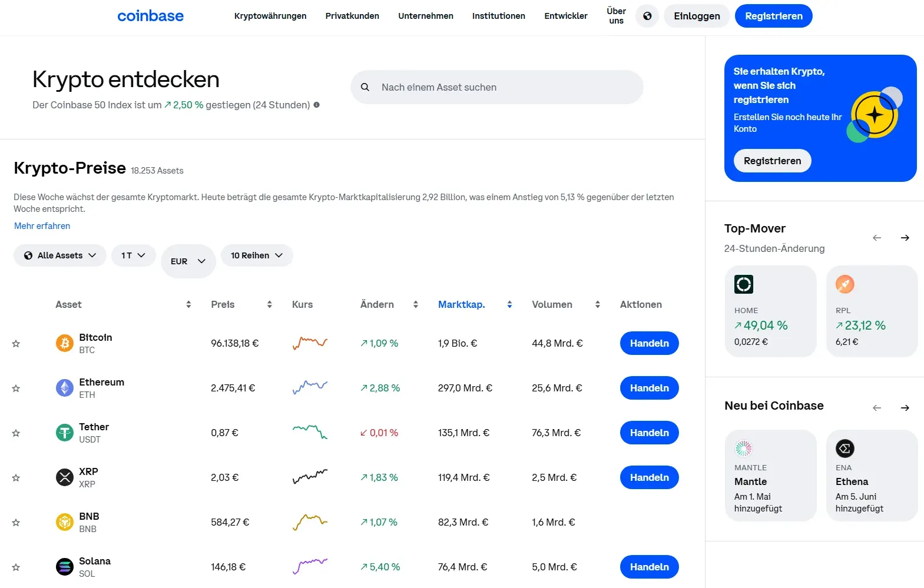Open the Über uns menu
The height and width of the screenshot is (588, 924).
point(617,16)
